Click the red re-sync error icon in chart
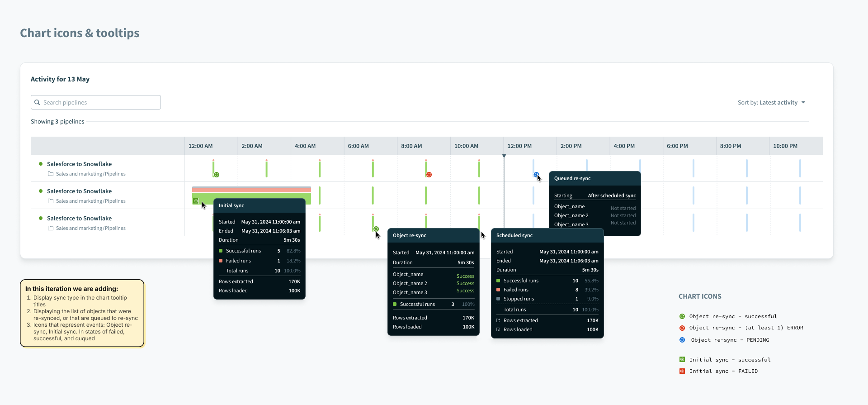868x405 pixels. coord(429,175)
